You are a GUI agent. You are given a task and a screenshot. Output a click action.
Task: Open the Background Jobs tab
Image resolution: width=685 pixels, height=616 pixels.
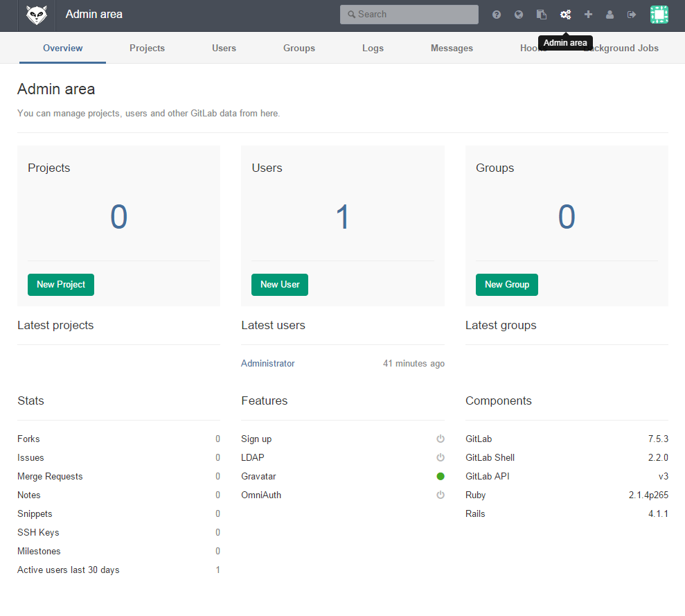621,48
